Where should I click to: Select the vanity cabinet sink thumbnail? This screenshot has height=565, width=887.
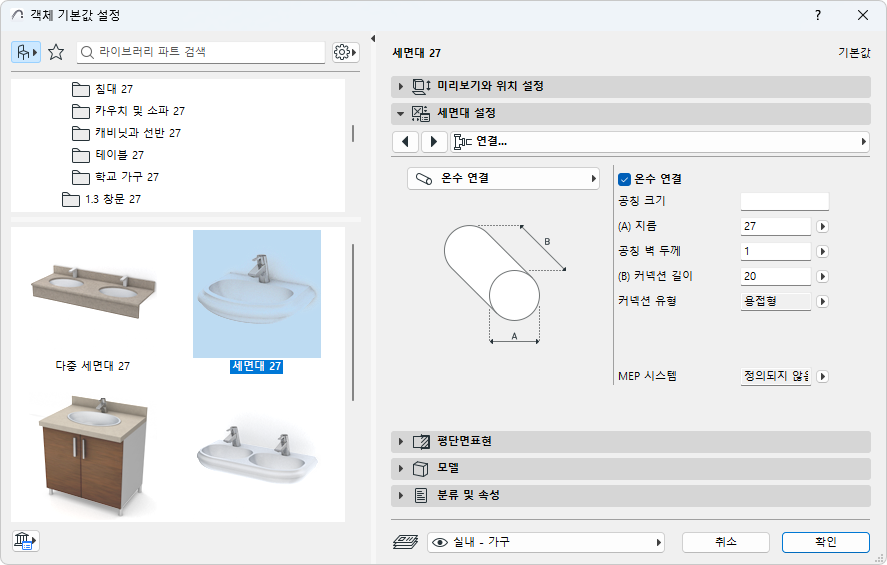coord(93,455)
